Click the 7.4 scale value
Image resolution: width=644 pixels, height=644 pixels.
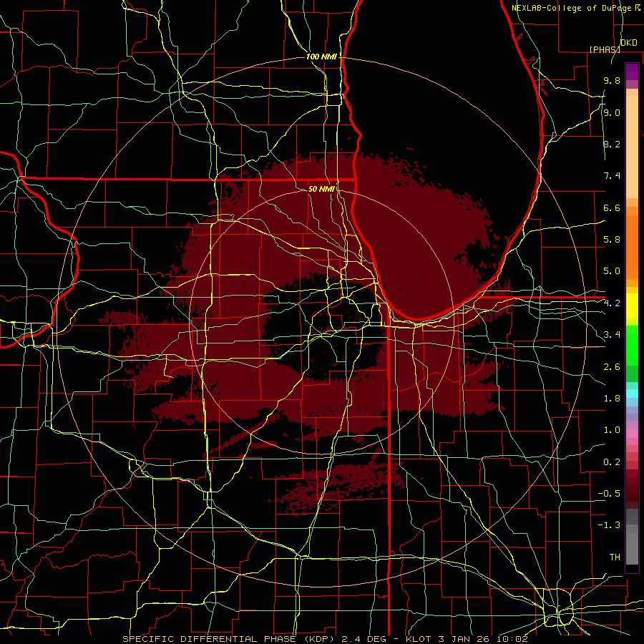tap(612, 176)
